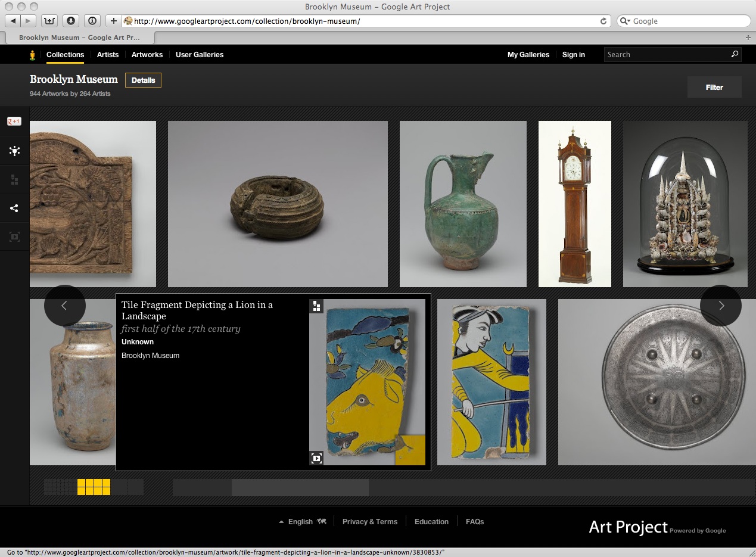Image resolution: width=756 pixels, height=557 pixels.
Task: Open the yellow figure tile thumbnail
Action: pyautogui.click(x=491, y=382)
